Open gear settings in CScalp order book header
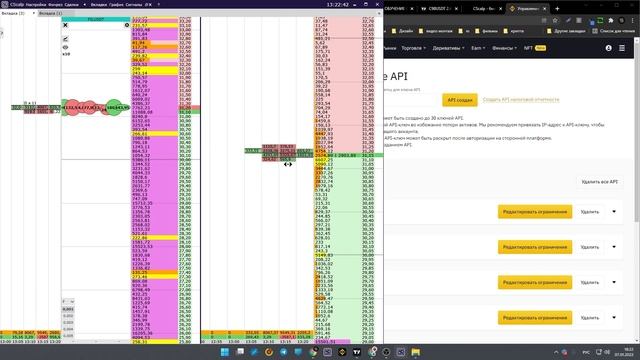 127,25
